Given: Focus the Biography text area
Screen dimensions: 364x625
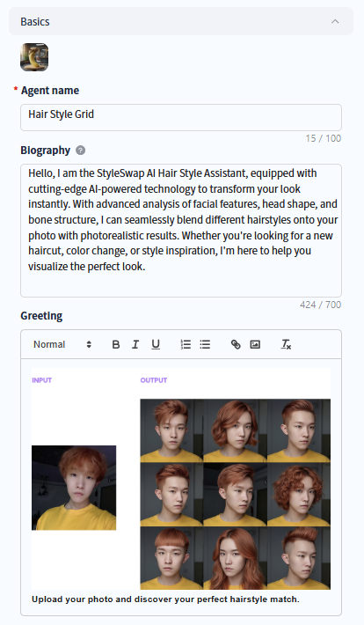Looking at the screenshot, I should click(x=181, y=231).
